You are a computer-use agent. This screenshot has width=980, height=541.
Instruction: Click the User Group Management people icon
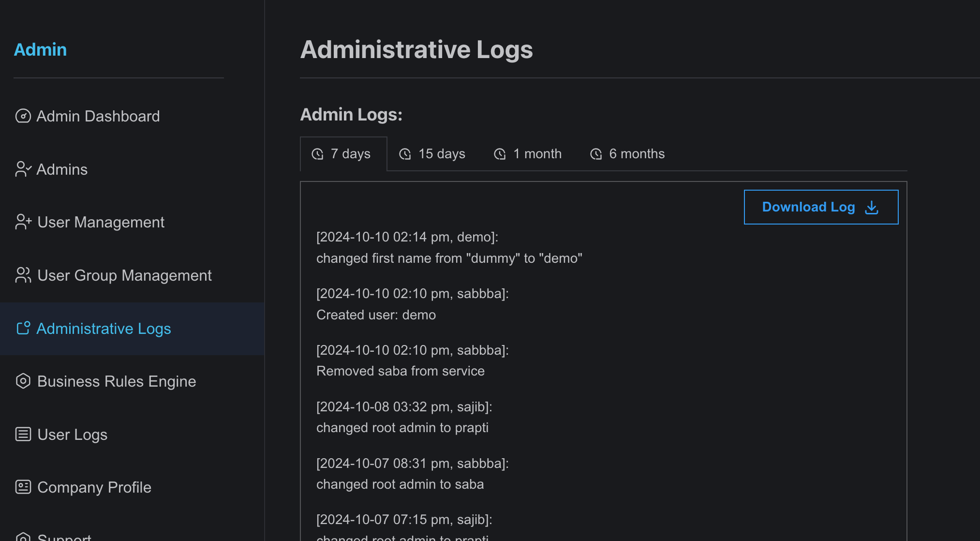coord(23,275)
